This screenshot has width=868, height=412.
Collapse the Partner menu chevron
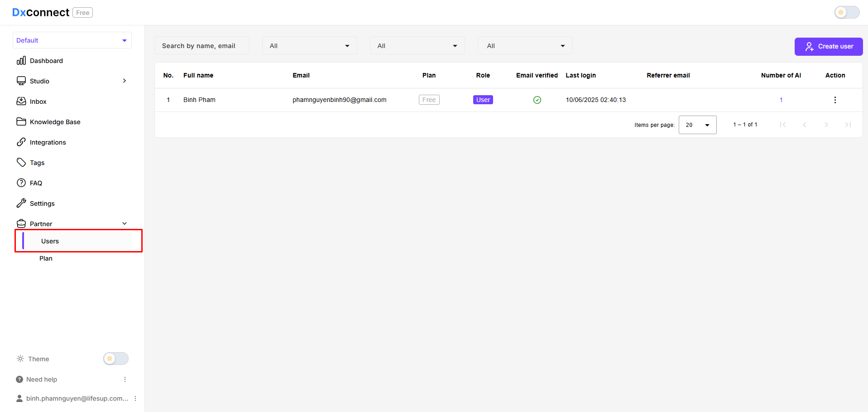point(125,223)
